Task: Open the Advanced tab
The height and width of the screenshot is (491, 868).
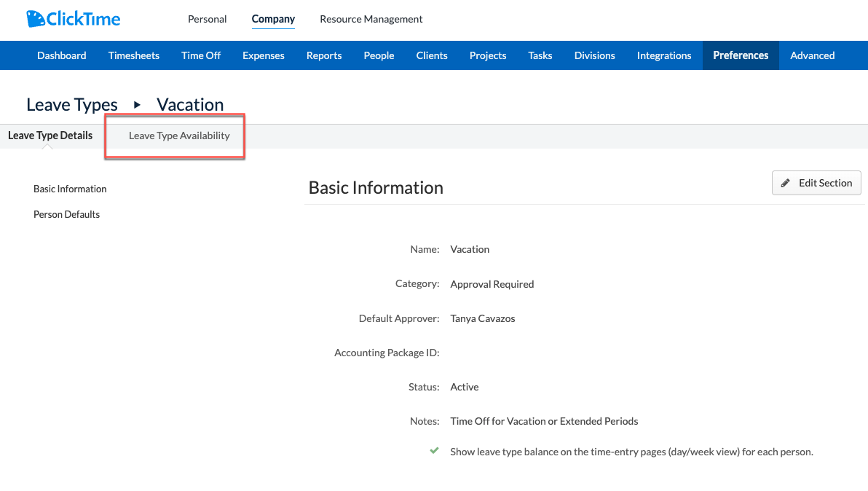Action: pyautogui.click(x=812, y=55)
